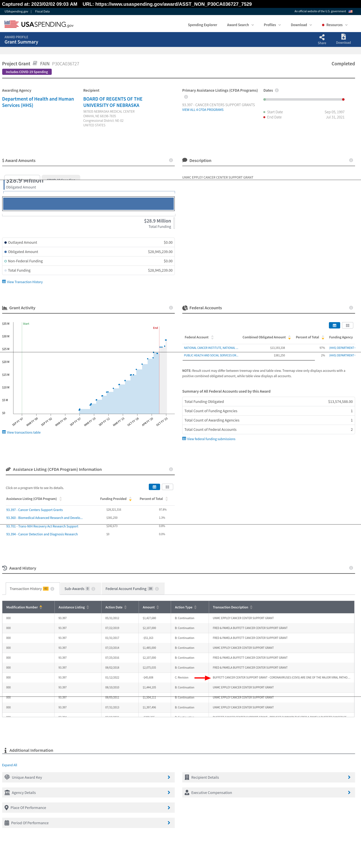Expand the Unique Award Key section

(88, 777)
